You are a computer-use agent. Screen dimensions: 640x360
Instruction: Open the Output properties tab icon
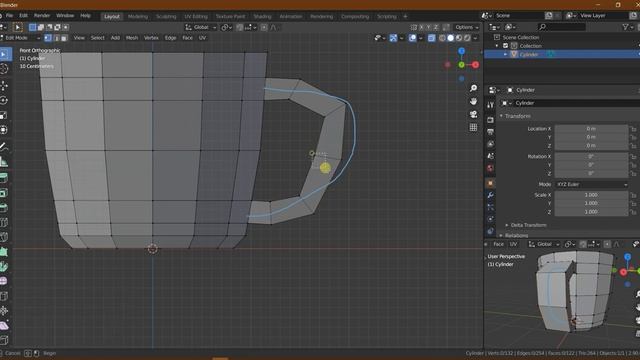[x=491, y=132]
